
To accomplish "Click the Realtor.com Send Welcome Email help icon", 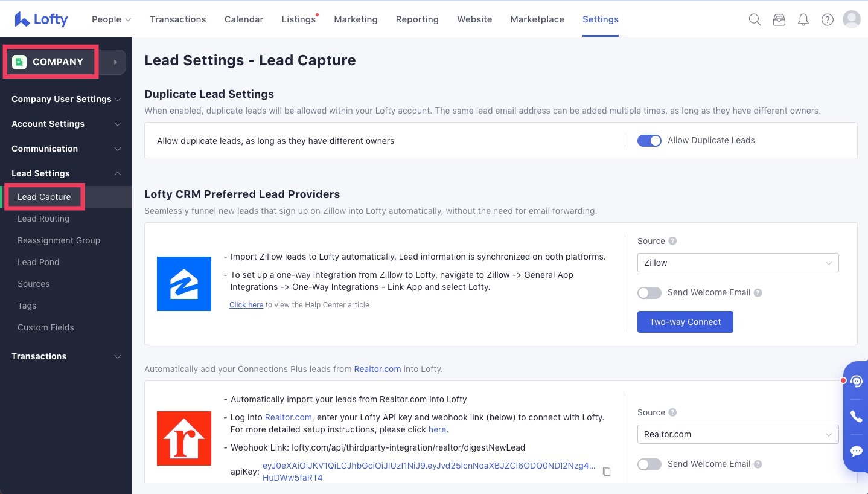I will tap(758, 464).
